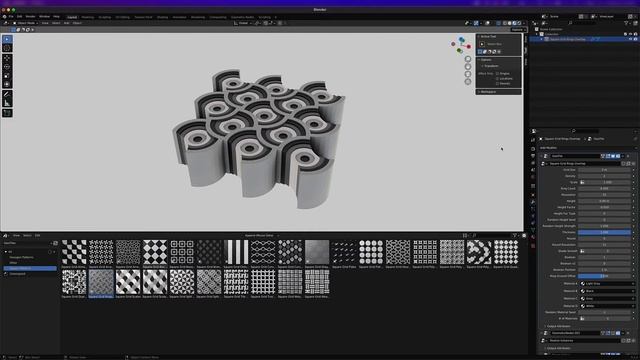
Task: Select the Select Box tool in the toolbar
Action: (x=7, y=39)
